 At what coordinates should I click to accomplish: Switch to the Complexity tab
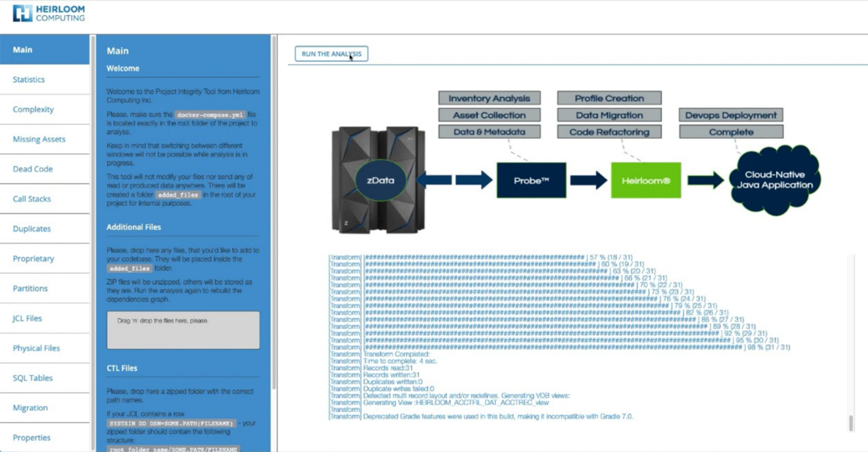pyautogui.click(x=33, y=109)
